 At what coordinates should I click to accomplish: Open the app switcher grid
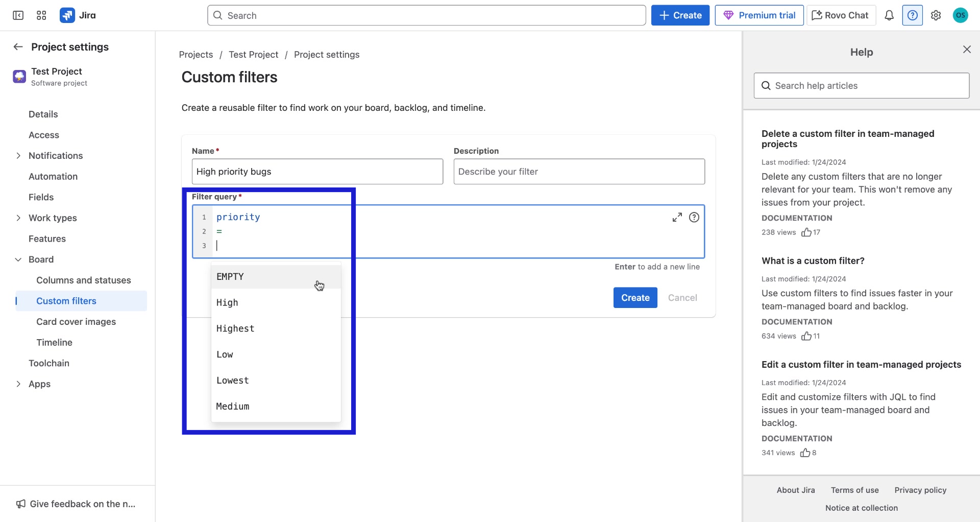(x=41, y=15)
